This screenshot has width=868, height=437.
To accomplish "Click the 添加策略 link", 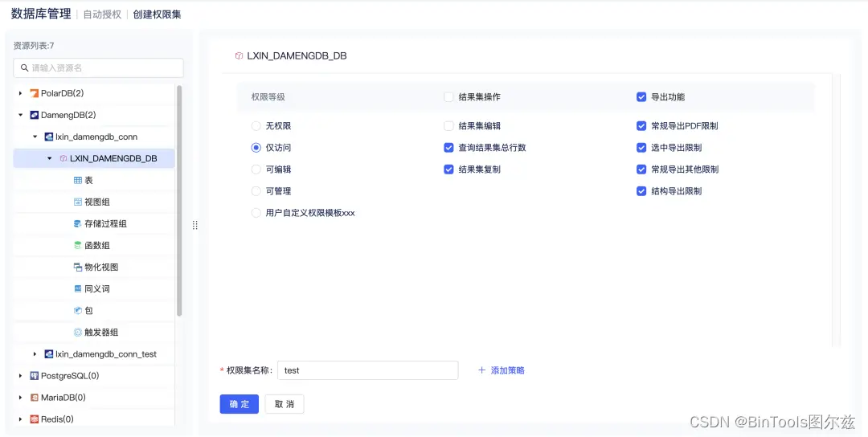I will [x=508, y=370].
